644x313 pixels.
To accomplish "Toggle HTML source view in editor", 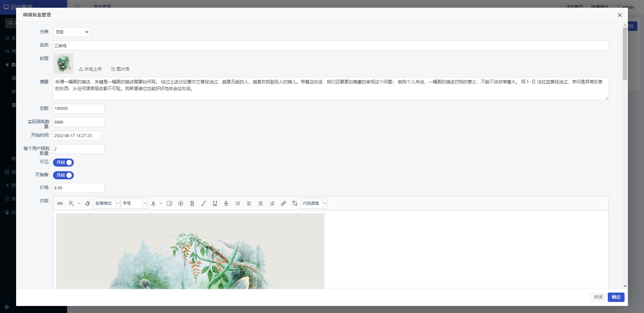I will click(x=60, y=203).
